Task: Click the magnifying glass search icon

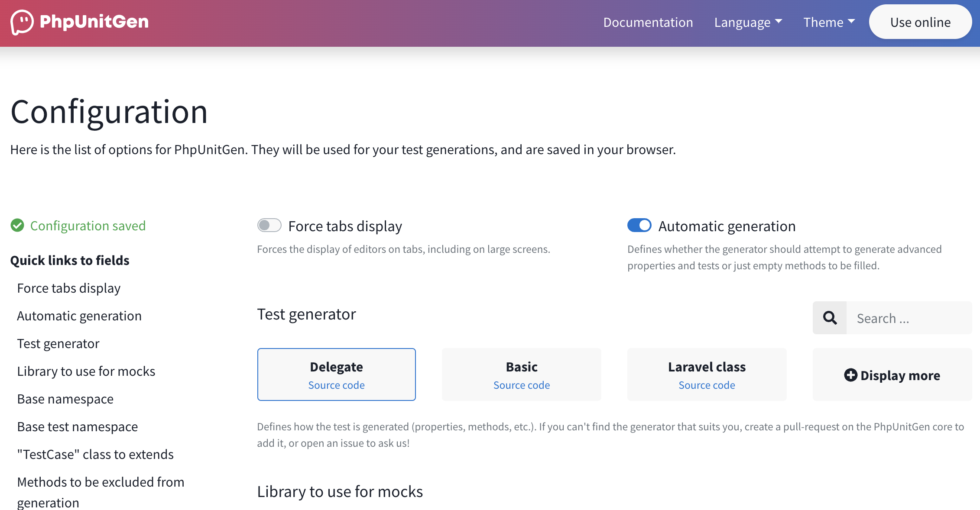Action: point(830,318)
